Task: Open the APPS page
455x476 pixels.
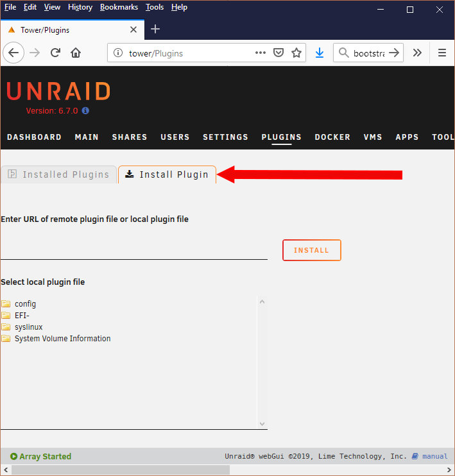Action: point(407,137)
